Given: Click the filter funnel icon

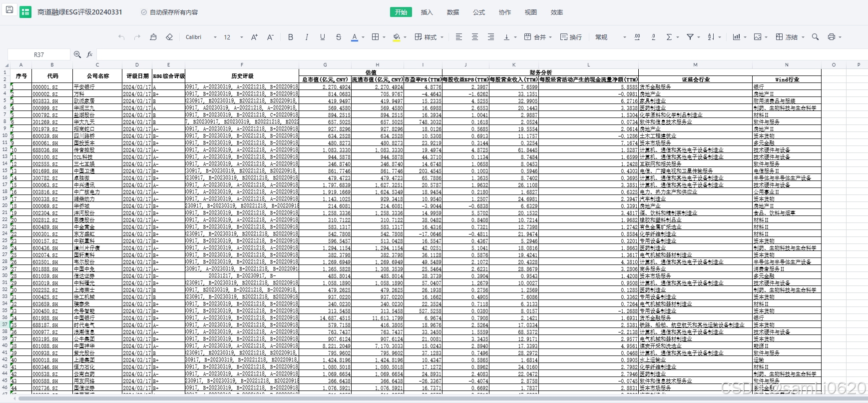Looking at the screenshot, I should (690, 37).
